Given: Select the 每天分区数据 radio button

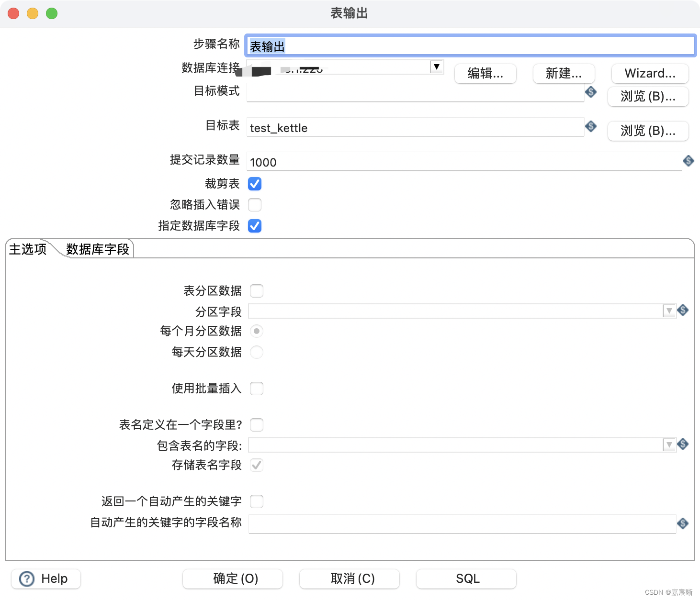Looking at the screenshot, I should click(257, 352).
